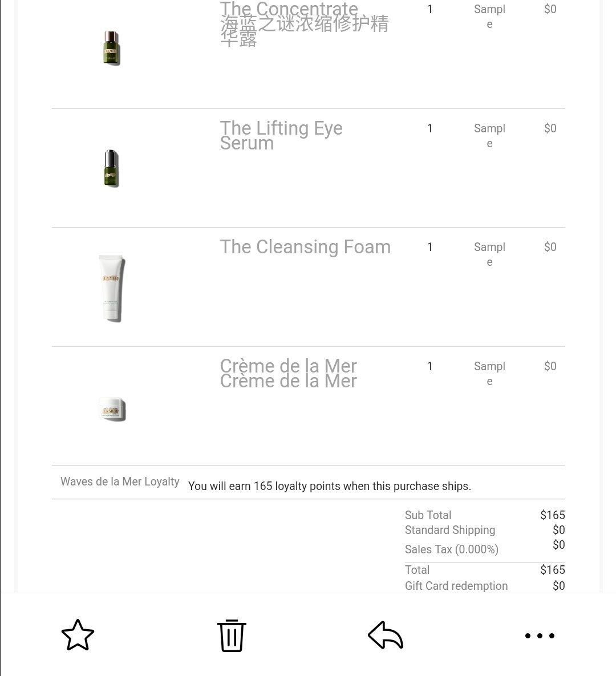Viewport: 616px width, 676px height.
Task: Open The Concentrate product title link
Action: click(305, 23)
